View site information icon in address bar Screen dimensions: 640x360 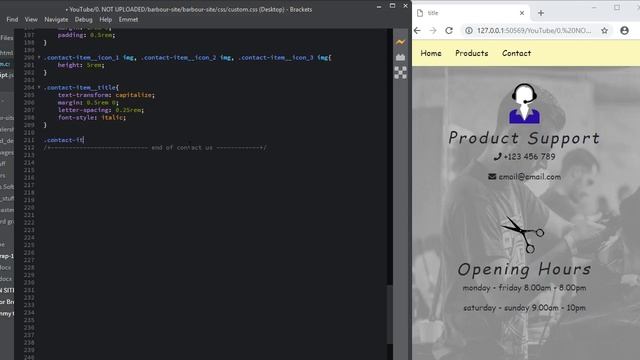pyautogui.click(x=469, y=31)
